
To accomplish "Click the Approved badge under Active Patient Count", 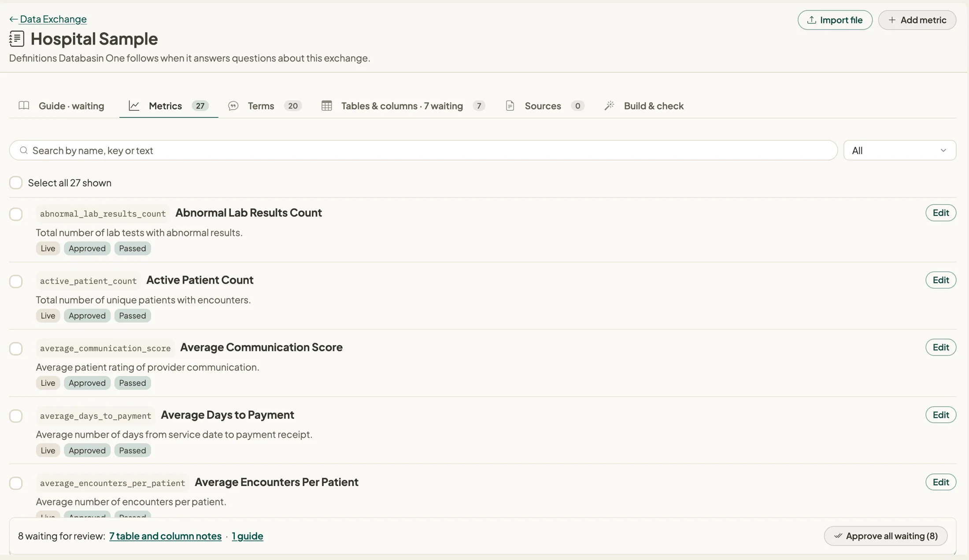I will click(x=87, y=316).
